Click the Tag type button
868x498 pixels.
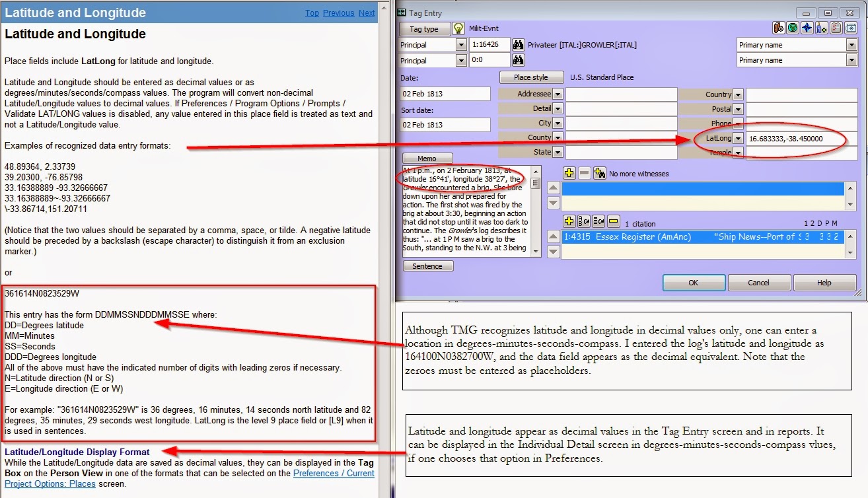point(424,29)
